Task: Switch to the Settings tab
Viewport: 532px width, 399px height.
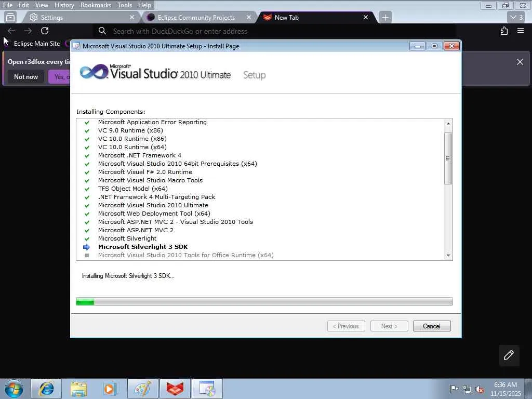Action: point(82,17)
